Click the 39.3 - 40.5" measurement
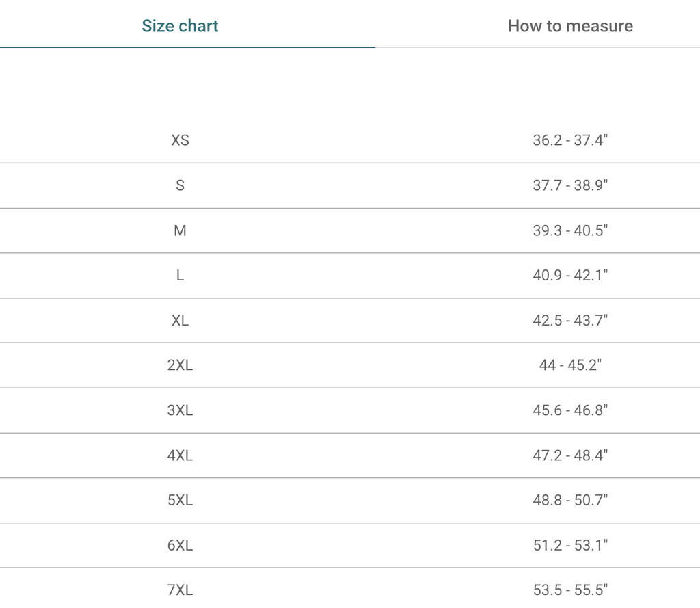 point(570,230)
